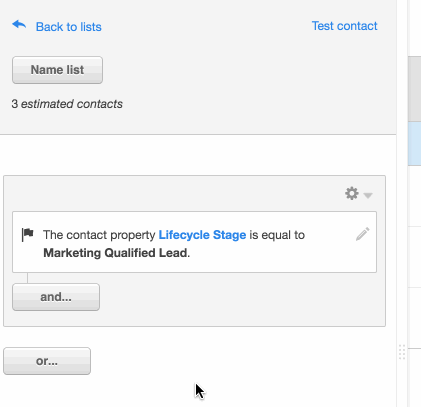The height and width of the screenshot is (407, 421).
Task: Click the "is equal to" operator text
Action: pos(277,235)
